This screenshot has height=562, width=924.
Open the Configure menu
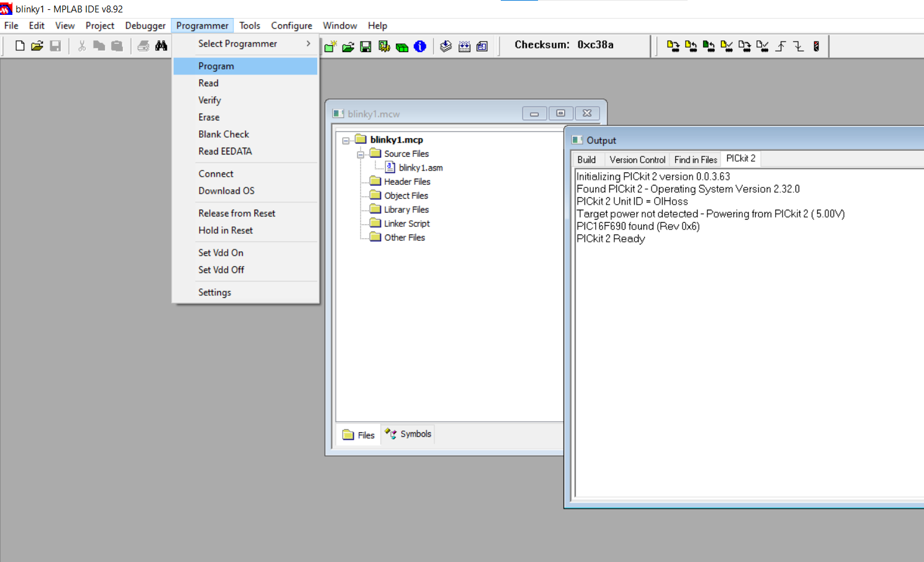[x=292, y=25]
